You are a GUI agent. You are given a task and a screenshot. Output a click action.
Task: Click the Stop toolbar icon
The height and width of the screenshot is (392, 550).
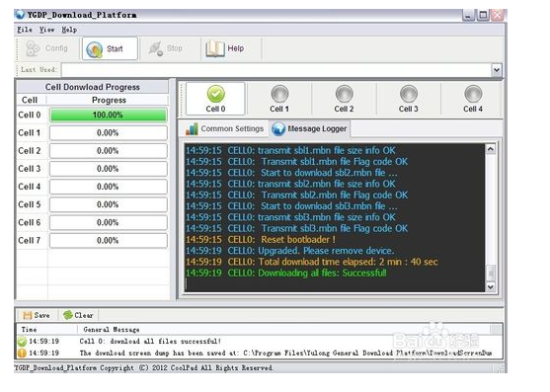click(156, 48)
